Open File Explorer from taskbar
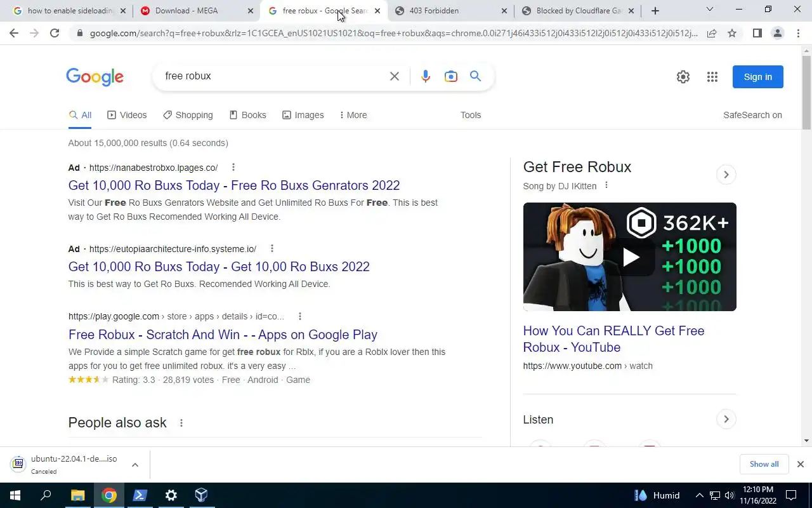Image resolution: width=812 pixels, height=508 pixels. (77, 495)
